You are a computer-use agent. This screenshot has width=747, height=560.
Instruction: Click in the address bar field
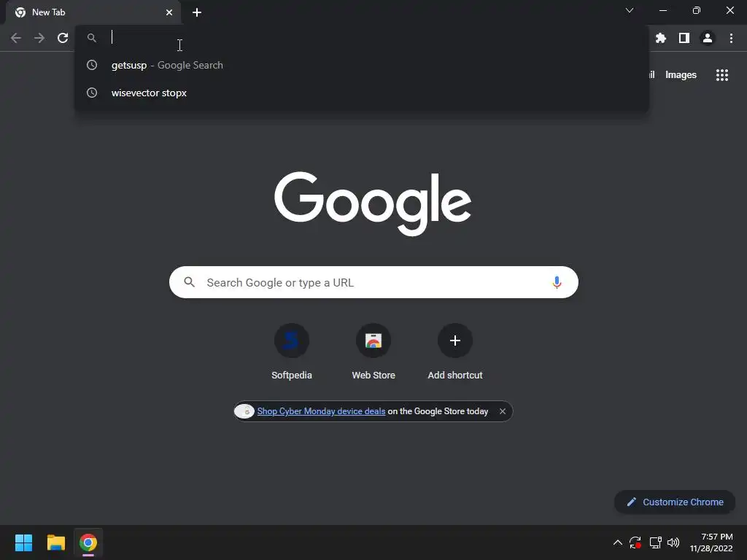pyautogui.click(x=362, y=38)
